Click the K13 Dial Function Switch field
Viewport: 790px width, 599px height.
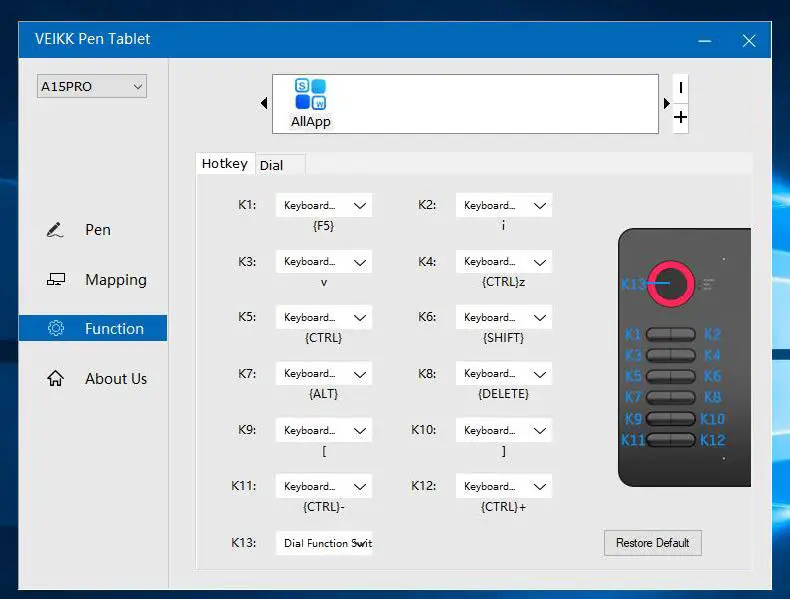click(x=324, y=543)
